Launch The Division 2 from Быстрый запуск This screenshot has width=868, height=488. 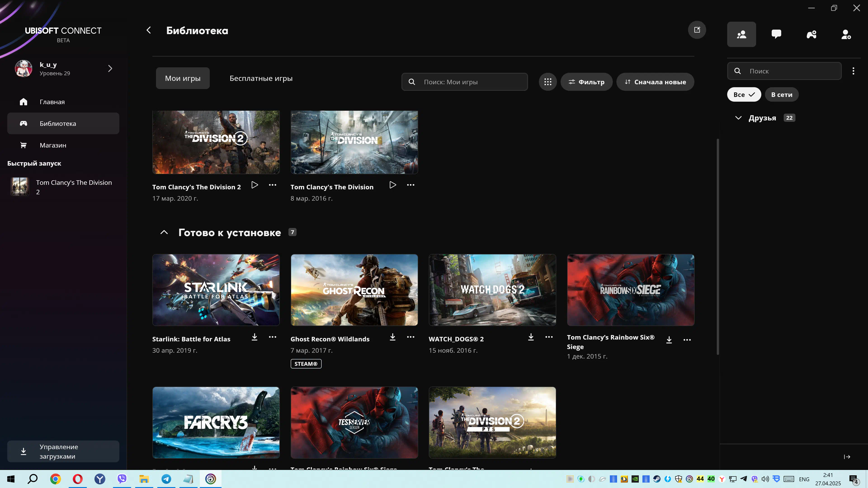63,187
